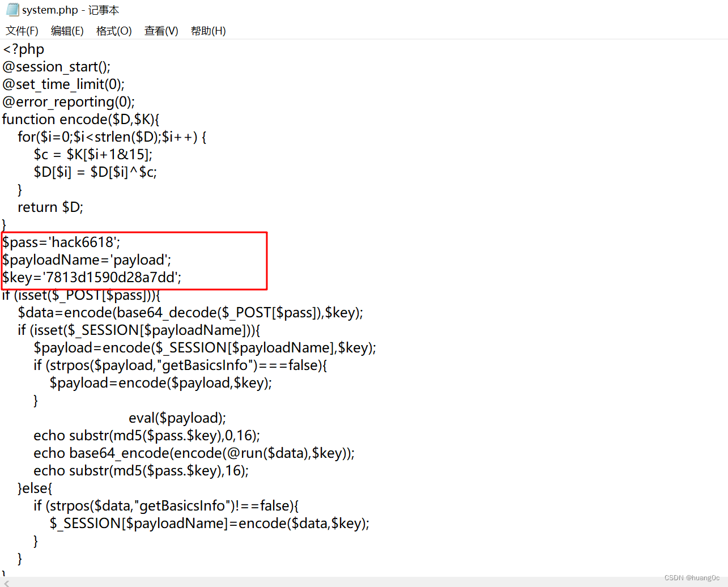The image size is (728, 587).
Task: Click the line "$pass='hack6618';"
Action: pyautogui.click(x=61, y=243)
